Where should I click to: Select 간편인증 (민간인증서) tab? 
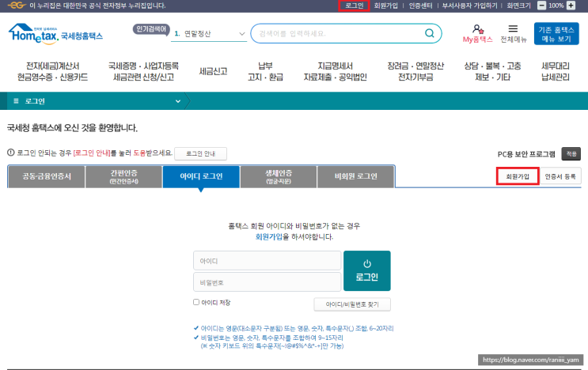coord(123,176)
